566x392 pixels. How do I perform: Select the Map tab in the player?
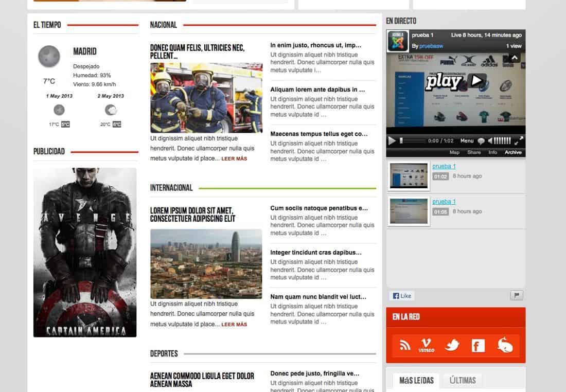coord(454,152)
